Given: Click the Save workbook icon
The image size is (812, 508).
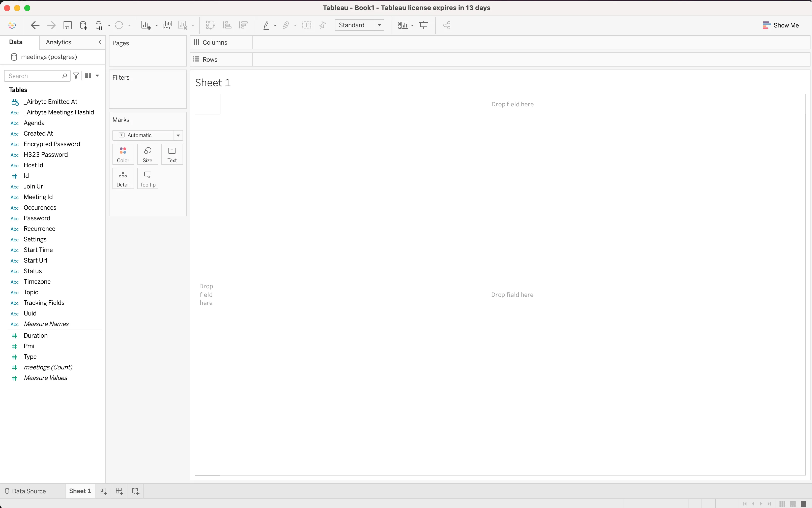Looking at the screenshot, I should click(x=68, y=25).
